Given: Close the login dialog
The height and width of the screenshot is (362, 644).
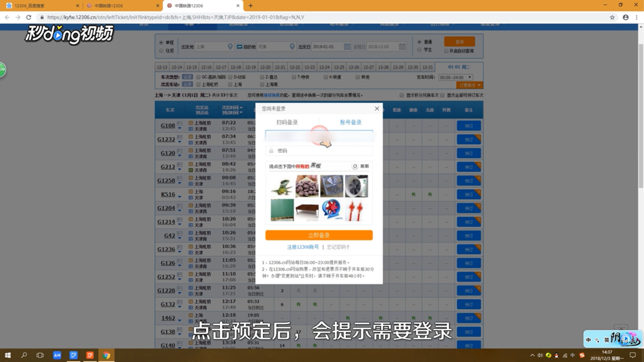Looking at the screenshot, I should [377, 109].
